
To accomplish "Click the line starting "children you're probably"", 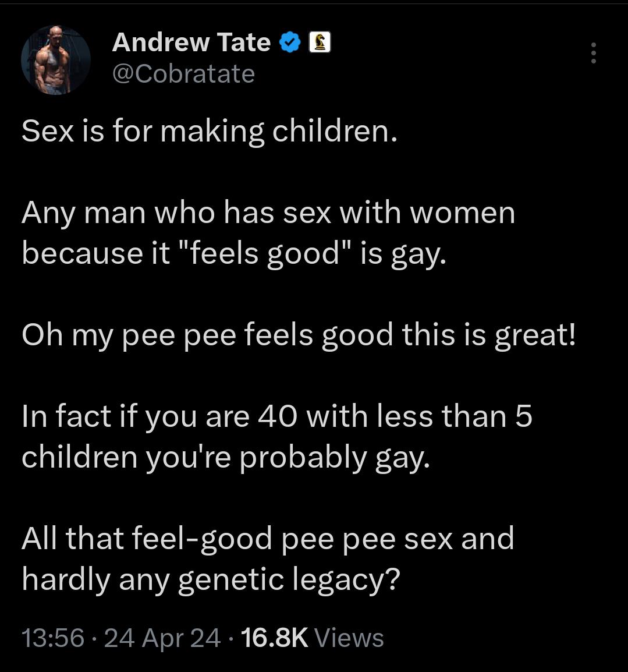I will click(226, 458).
